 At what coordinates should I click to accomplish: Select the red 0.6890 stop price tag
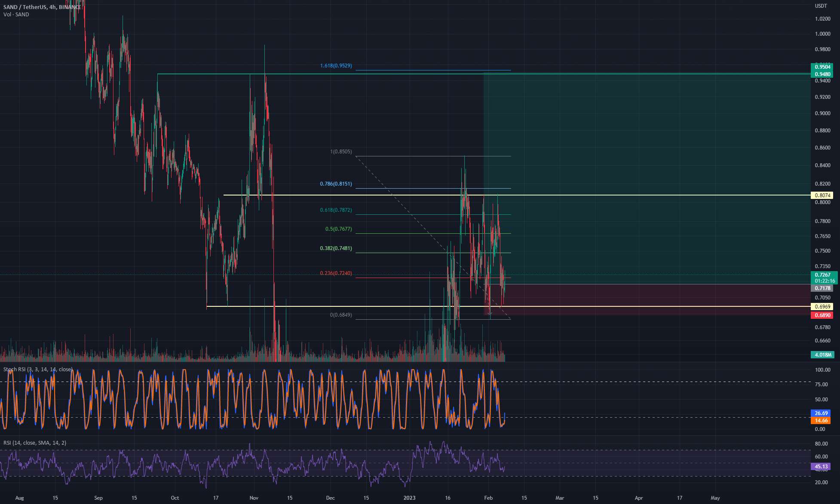pyautogui.click(x=822, y=315)
